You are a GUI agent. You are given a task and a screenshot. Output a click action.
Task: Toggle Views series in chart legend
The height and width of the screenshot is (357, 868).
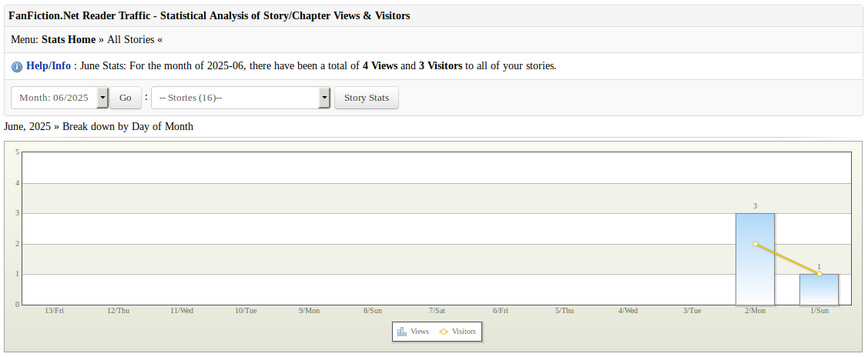(x=413, y=332)
